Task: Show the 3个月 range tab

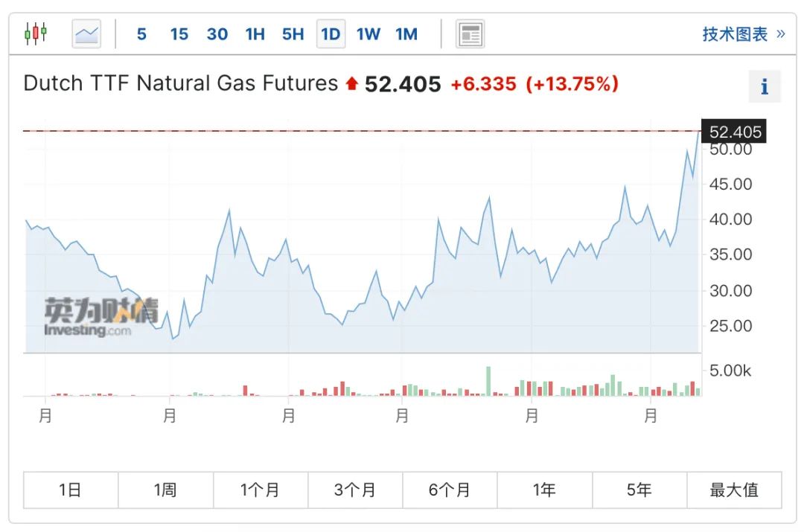Action: [355, 490]
